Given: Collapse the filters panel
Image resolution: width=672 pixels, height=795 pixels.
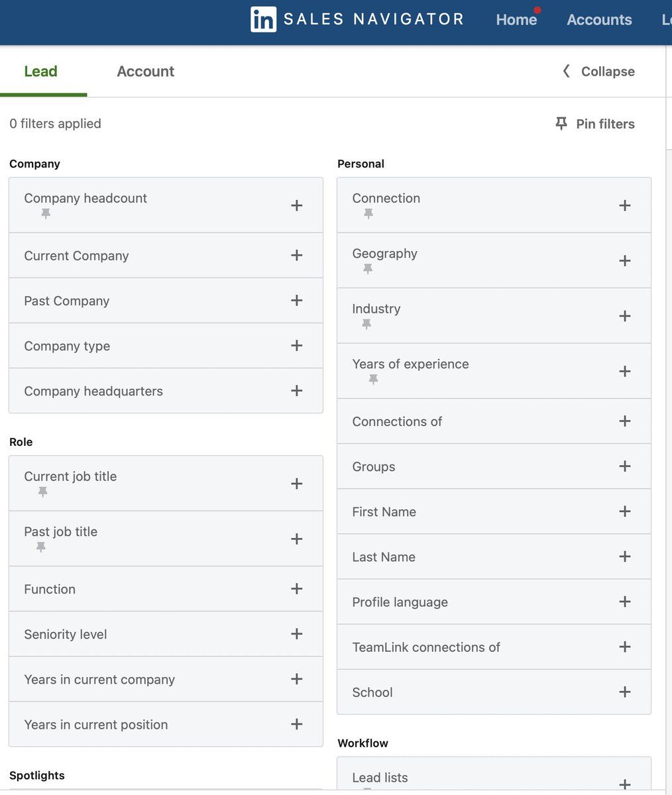Looking at the screenshot, I should coord(598,72).
